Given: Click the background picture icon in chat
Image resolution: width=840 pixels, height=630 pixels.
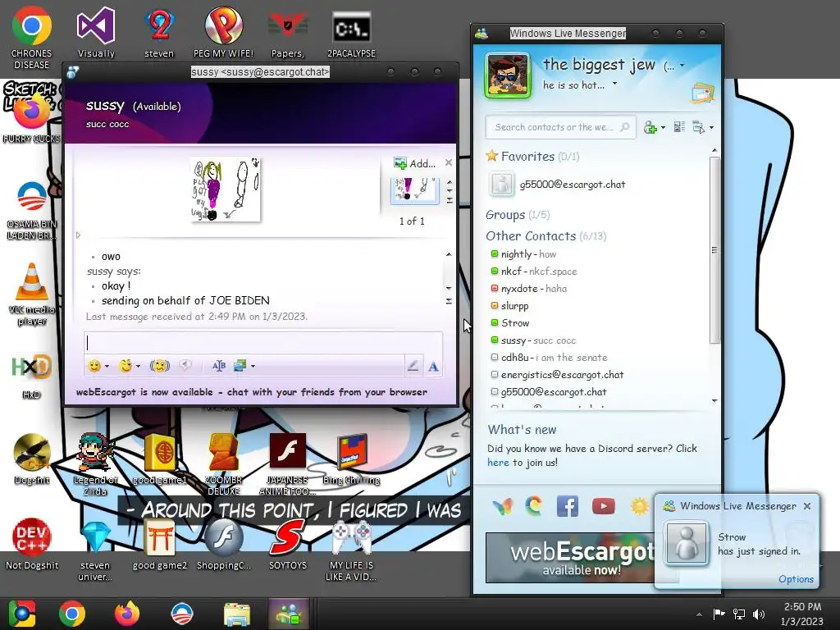Looking at the screenshot, I should point(240,366).
